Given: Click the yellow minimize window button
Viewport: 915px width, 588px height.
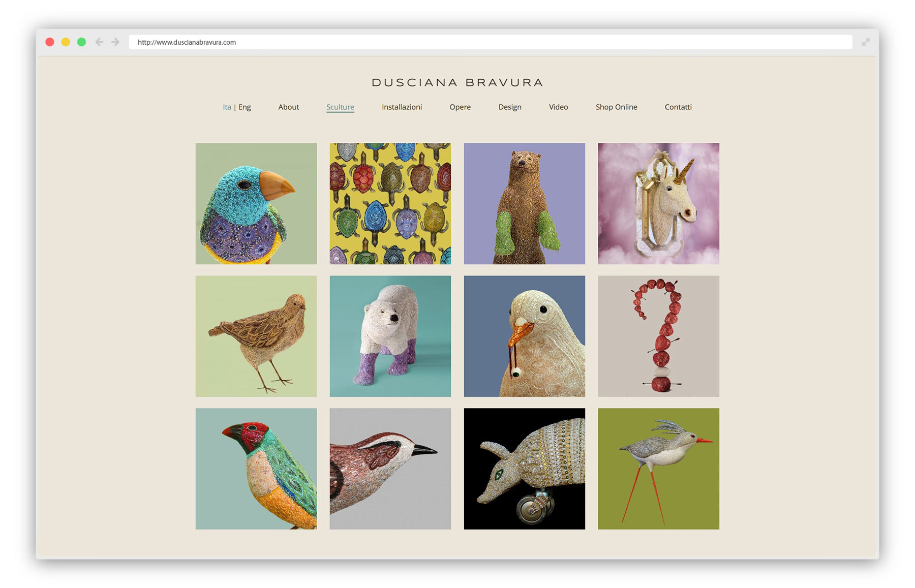Looking at the screenshot, I should tap(66, 42).
